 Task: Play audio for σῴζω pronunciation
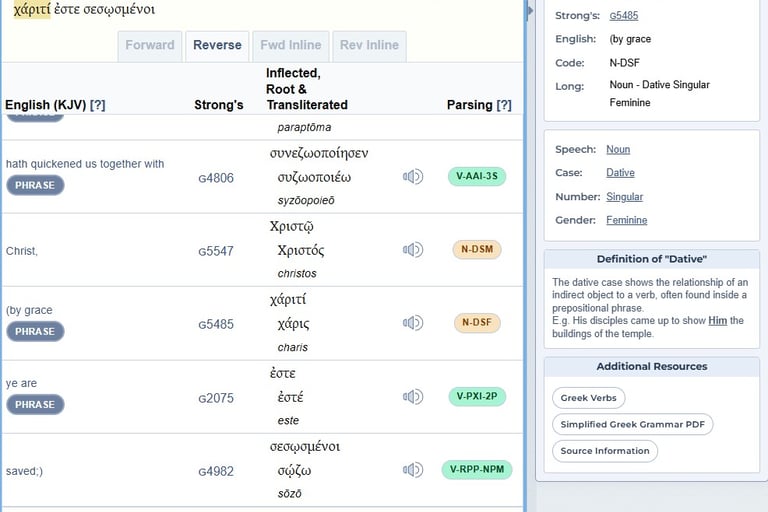pos(412,470)
